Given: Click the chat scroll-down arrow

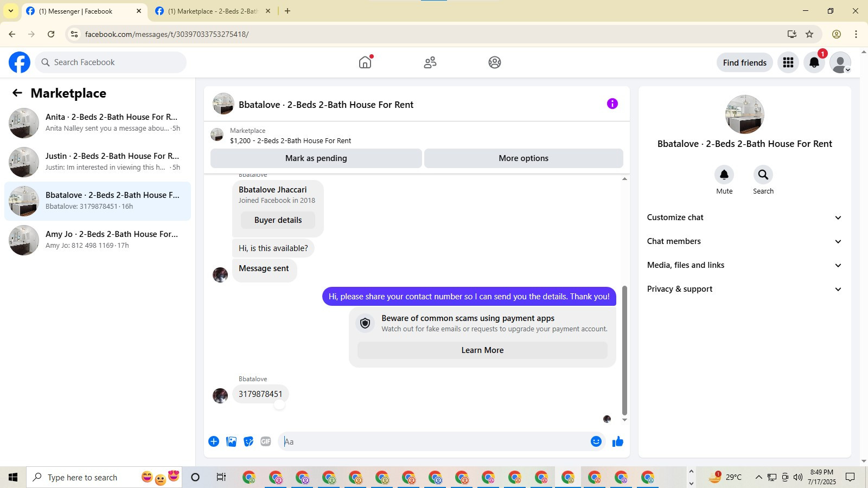Looking at the screenshot, I should pyautogui.click(x=624, y=420).
